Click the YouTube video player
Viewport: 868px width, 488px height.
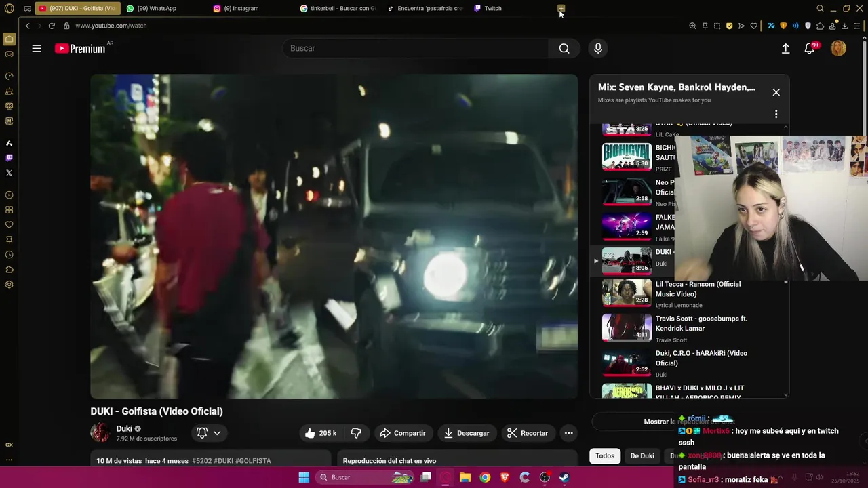[334, 236]
